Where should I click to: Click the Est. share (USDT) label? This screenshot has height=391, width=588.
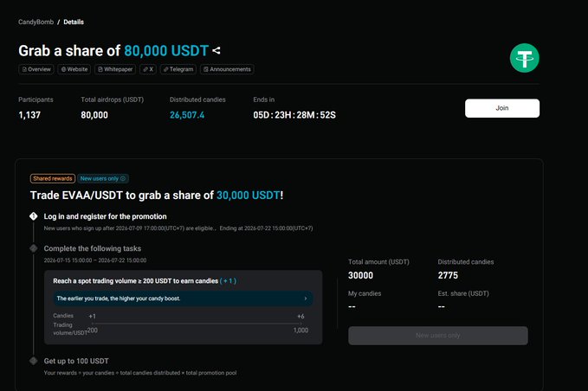click(x=463, y=293)
